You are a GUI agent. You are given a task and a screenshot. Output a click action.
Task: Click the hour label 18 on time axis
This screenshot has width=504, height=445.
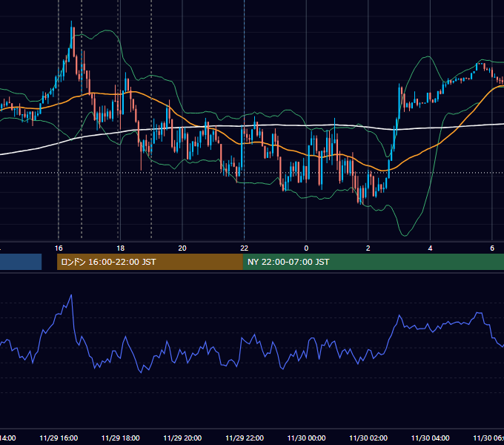tap(120, 248)
